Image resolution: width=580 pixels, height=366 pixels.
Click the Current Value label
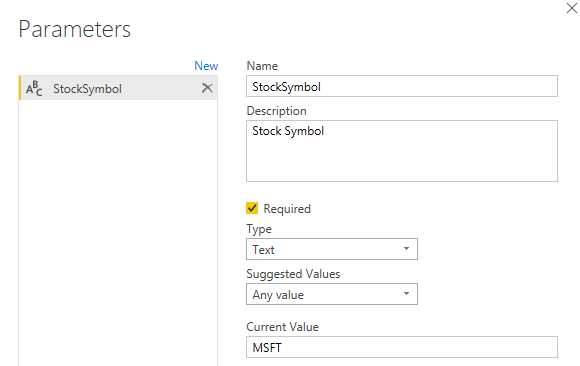point(283,327)
